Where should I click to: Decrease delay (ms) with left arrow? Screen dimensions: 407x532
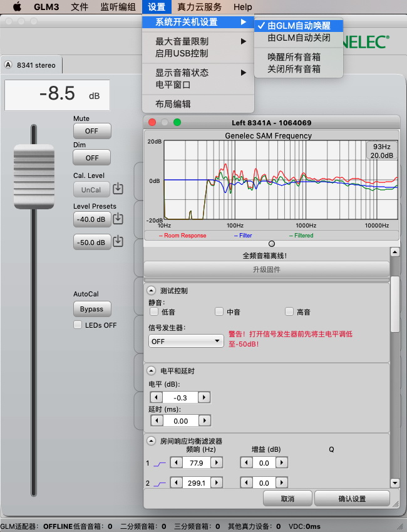point(157,420)
